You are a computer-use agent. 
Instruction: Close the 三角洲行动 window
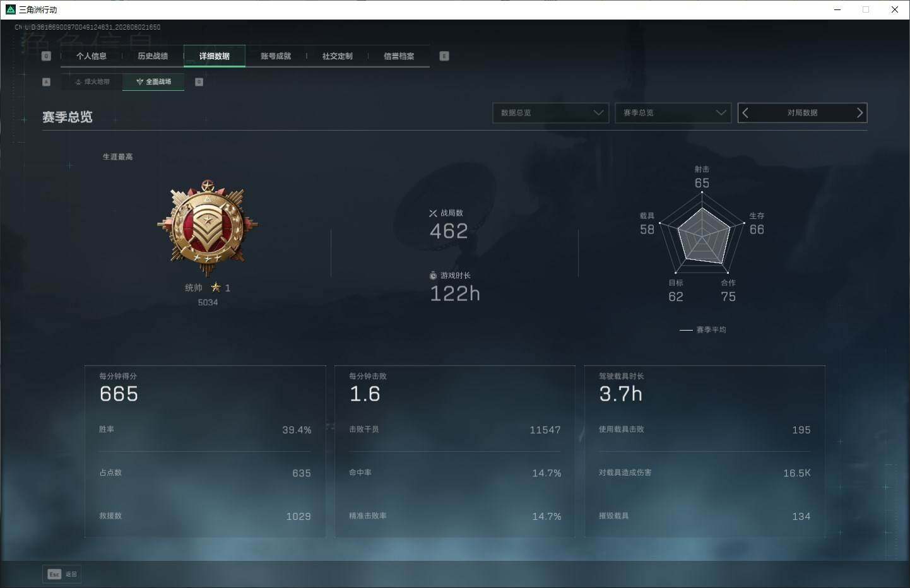pos(895,9)
